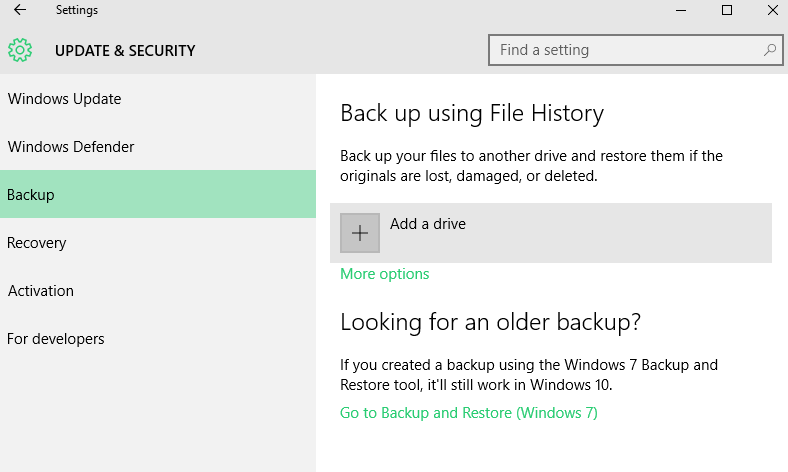Viewport: 788px width, 472px height.
Task: Click the Back up using File History heading
Action: point(472,114)
